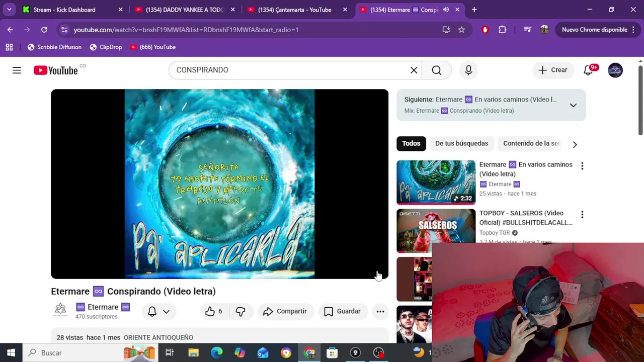
Task: Open more actions three-dot menu under video
Action: (x=380, y=311)
